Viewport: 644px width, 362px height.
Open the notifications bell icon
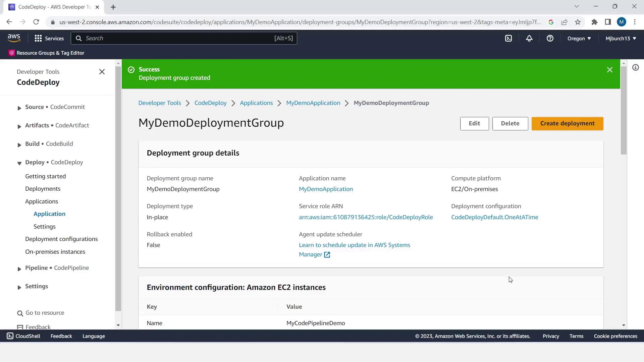click(529, 38)
